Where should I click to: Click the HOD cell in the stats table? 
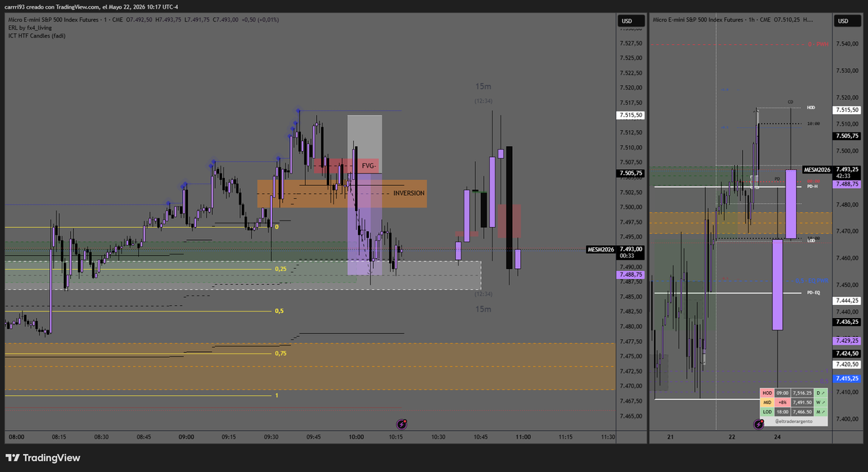tap(767, 392)
